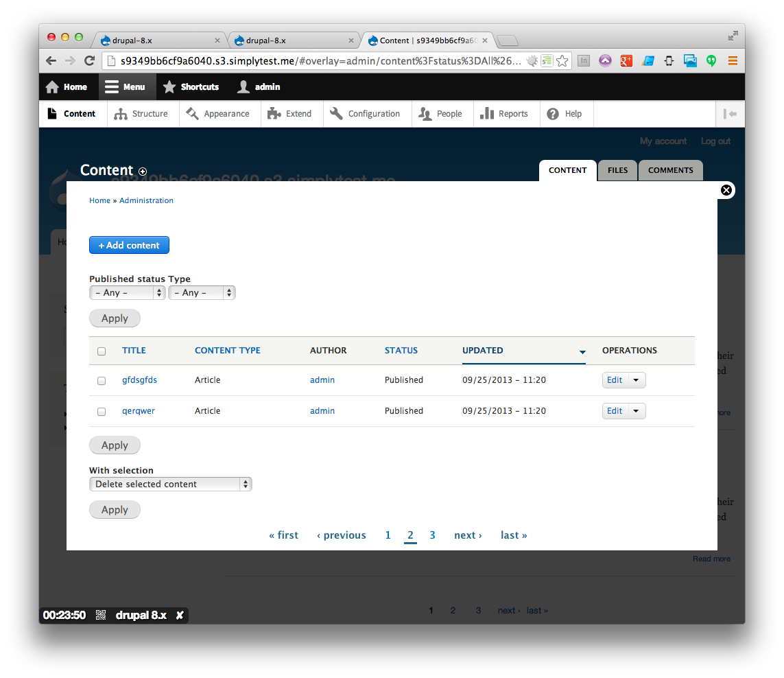This screenshot has width=784, height=678.
Task: Open the Configuration menu item
Action: point(366,114)
